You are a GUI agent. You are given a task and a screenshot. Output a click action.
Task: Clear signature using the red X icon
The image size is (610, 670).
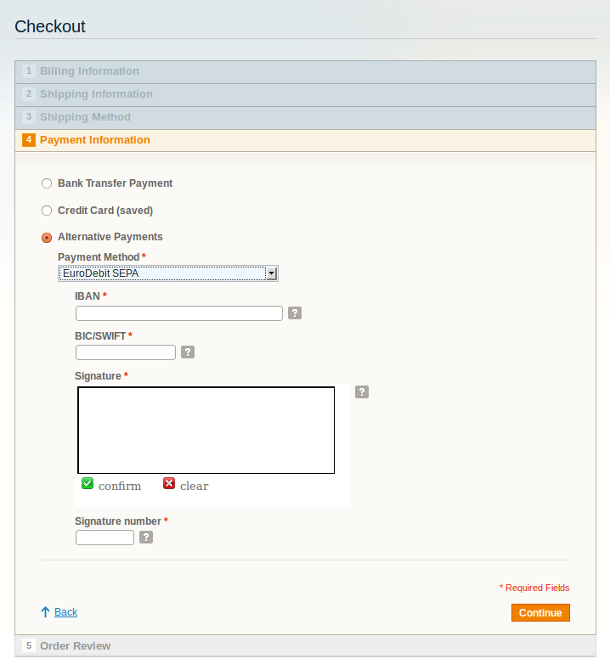(x=169, y=483)
